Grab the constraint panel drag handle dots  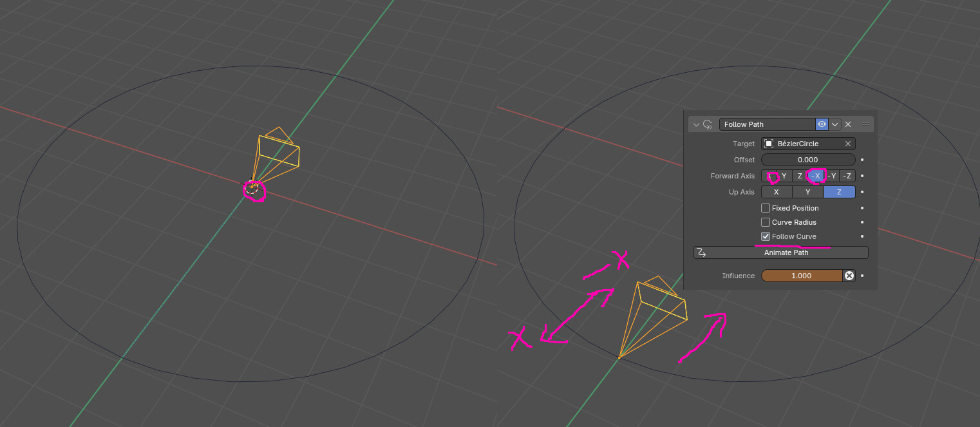pos(866,124)
